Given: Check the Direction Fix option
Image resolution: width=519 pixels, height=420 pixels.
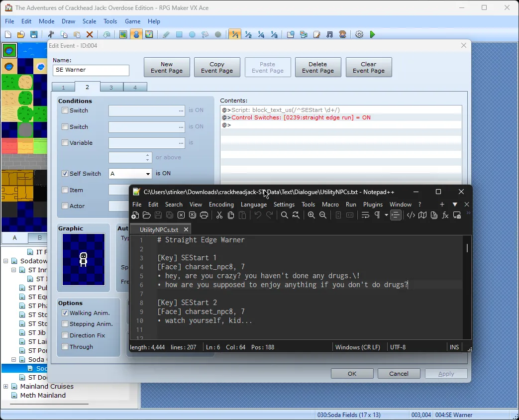Looking at the screenshot, I should (65, 335).
